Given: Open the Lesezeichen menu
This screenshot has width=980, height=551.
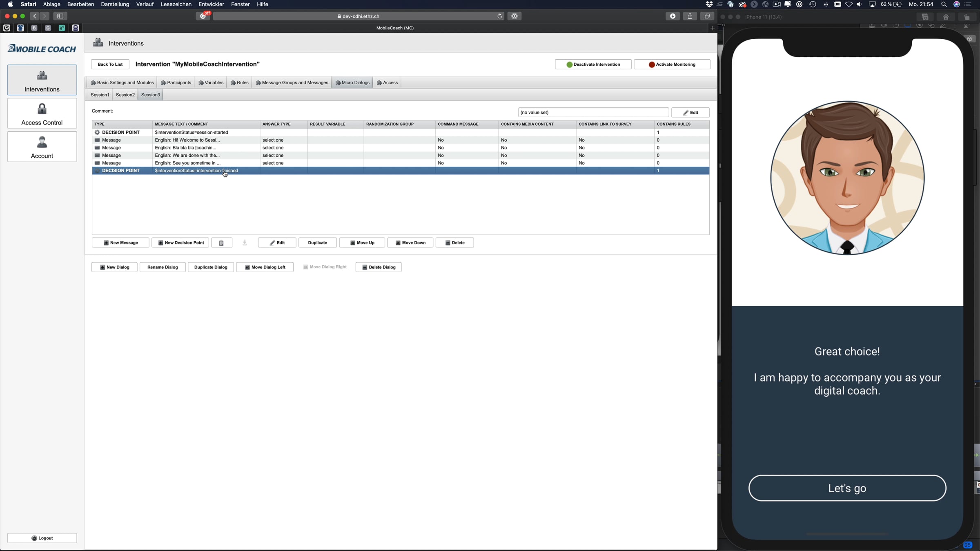Looking at the screenshot, I should coord(176,4).
